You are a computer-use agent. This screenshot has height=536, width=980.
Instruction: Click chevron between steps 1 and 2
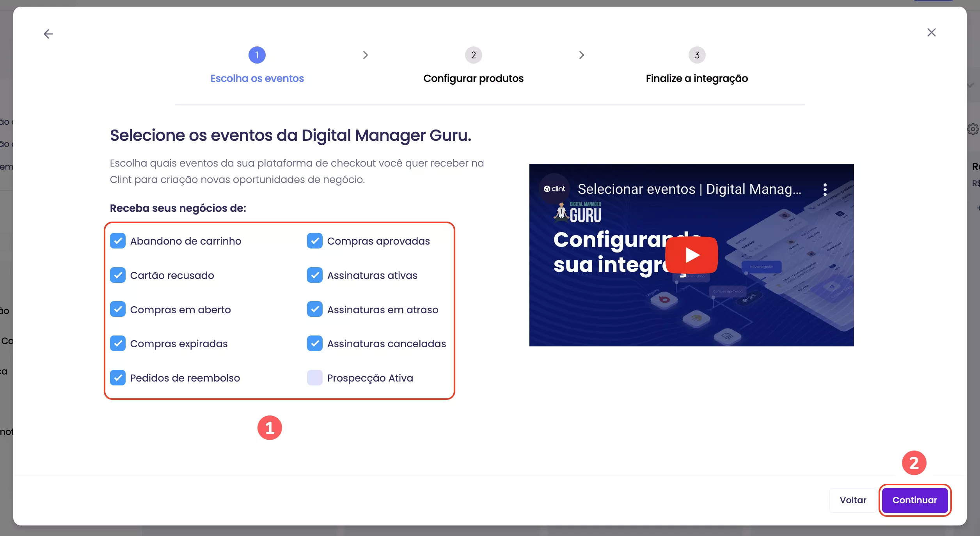point(365,55)
